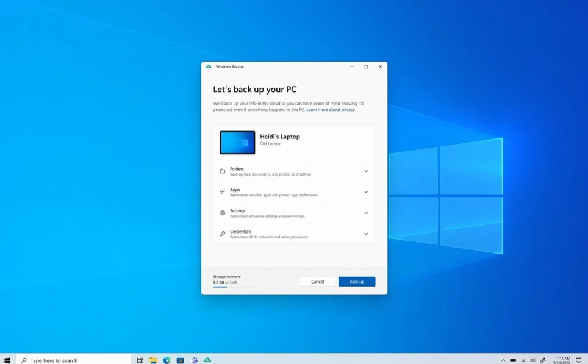588x364 pixels.
Task: Click Windows Backup icon in the taskbar
Action: pos(207,360)
